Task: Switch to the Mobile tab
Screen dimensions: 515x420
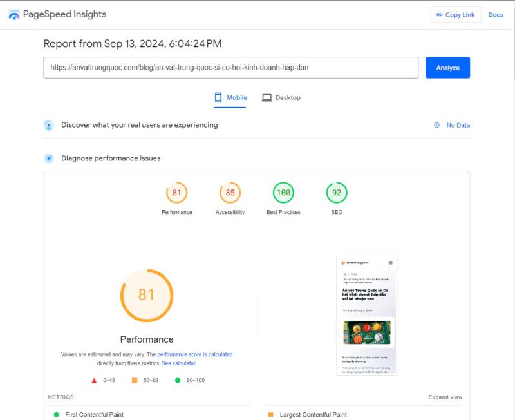Action: click(x=230, y=98)
